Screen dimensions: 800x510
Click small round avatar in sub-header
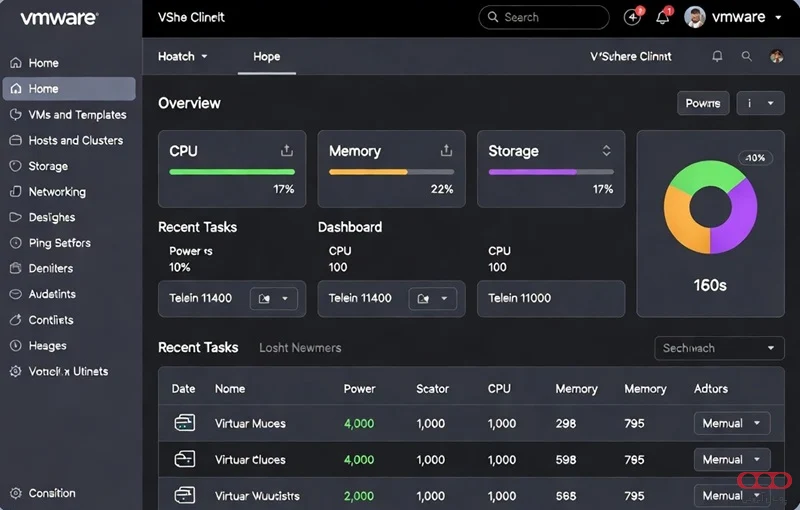tap(777, 56)
